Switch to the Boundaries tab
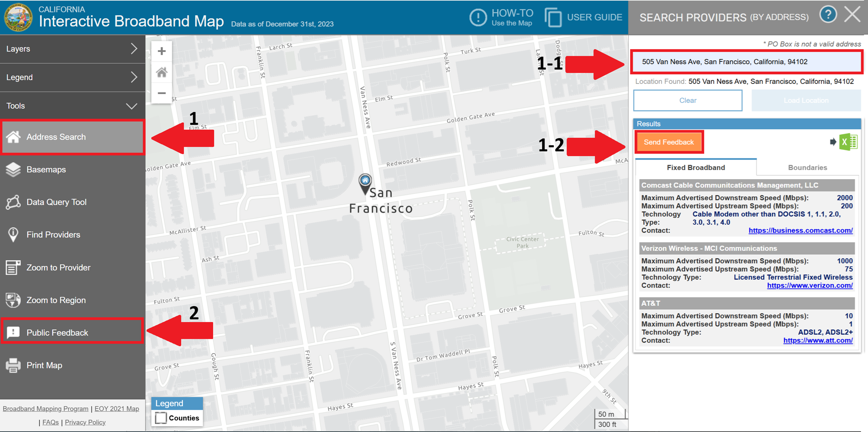Viewport: 868px width, 432px height. [x=807, y=167]
